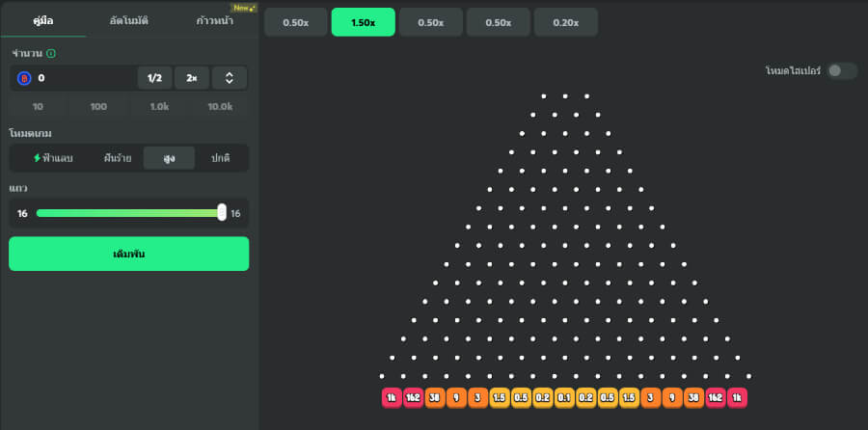Choose the 1.0k amount preset
The image size is (868, 430).
click(159, 106)
